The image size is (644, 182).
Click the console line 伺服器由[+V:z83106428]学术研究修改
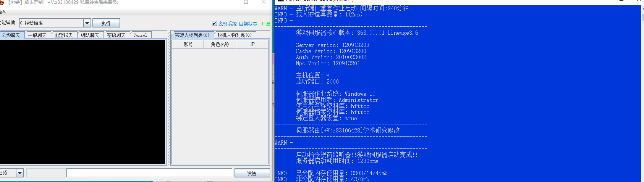[x=348, y=130]
